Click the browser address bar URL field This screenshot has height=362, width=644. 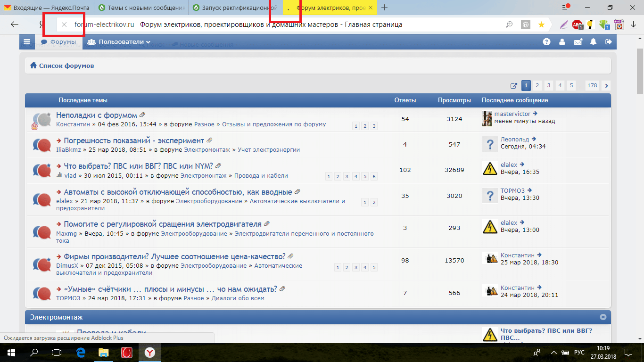pos(283,25)
